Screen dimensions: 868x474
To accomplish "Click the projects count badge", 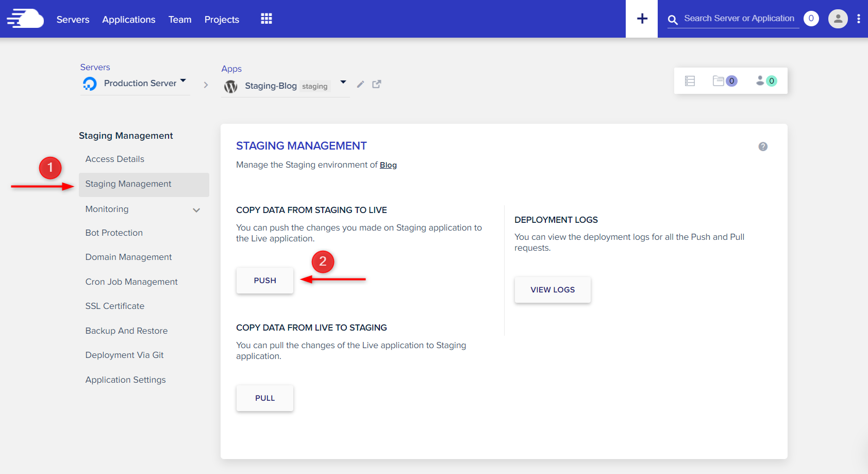I will tap(731, 81).
